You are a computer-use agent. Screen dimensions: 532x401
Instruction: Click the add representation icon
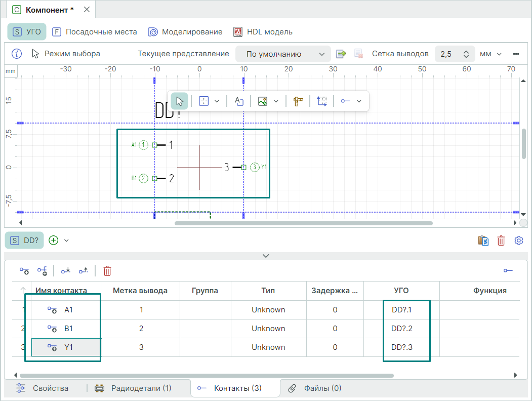[x=341, y=54]
